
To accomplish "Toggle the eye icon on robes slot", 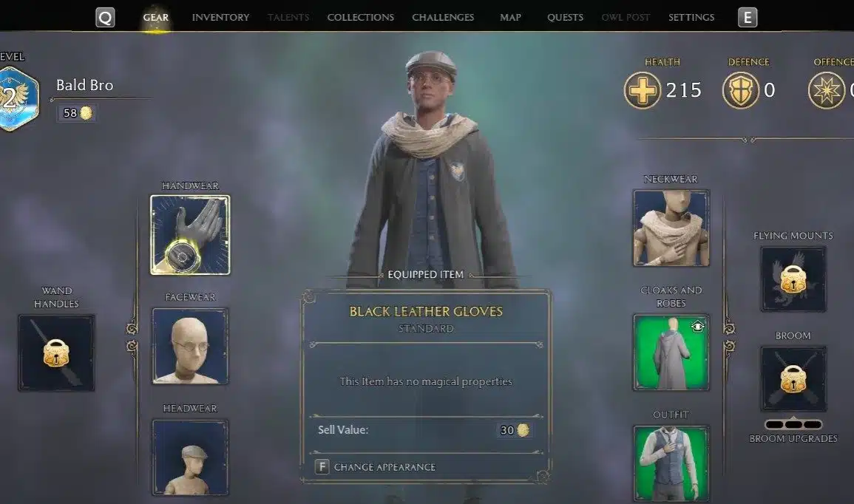I will point(698,326).
